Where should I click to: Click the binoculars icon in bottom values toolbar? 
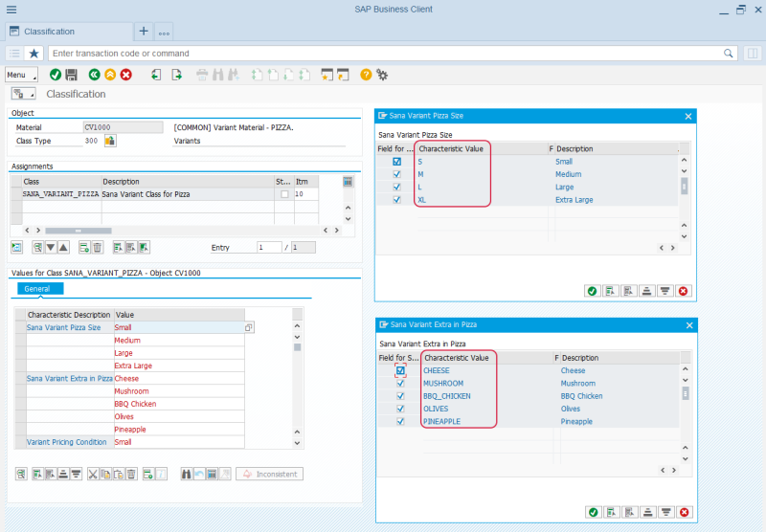186,474
